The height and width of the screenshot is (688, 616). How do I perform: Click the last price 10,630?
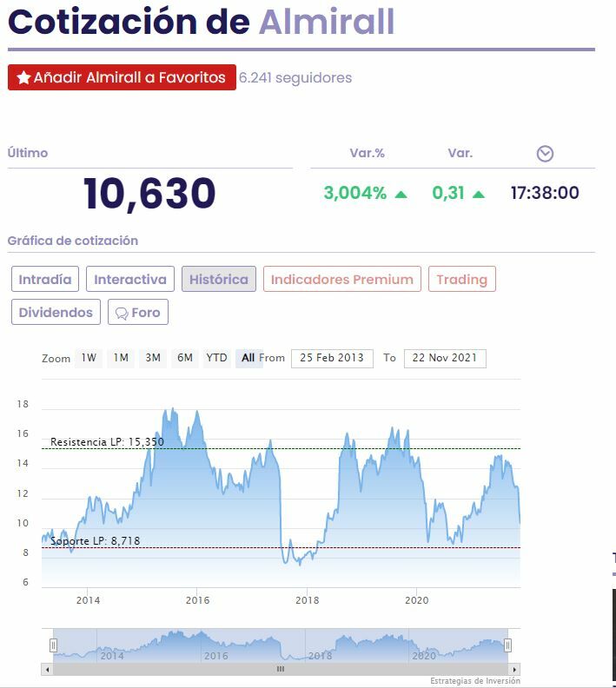(x=149, y=194)
